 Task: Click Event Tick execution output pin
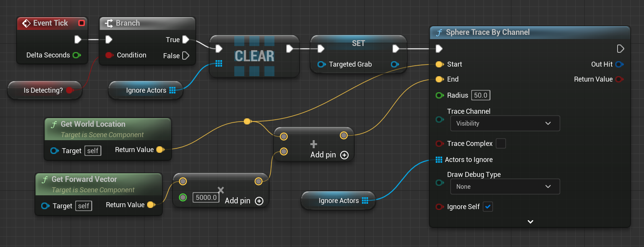point(78,39)
